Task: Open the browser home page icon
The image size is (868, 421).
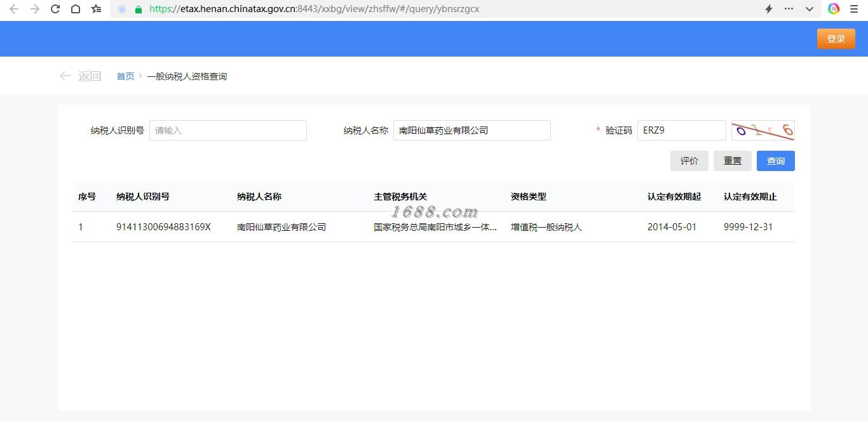Action: click(x=76, y=9)
